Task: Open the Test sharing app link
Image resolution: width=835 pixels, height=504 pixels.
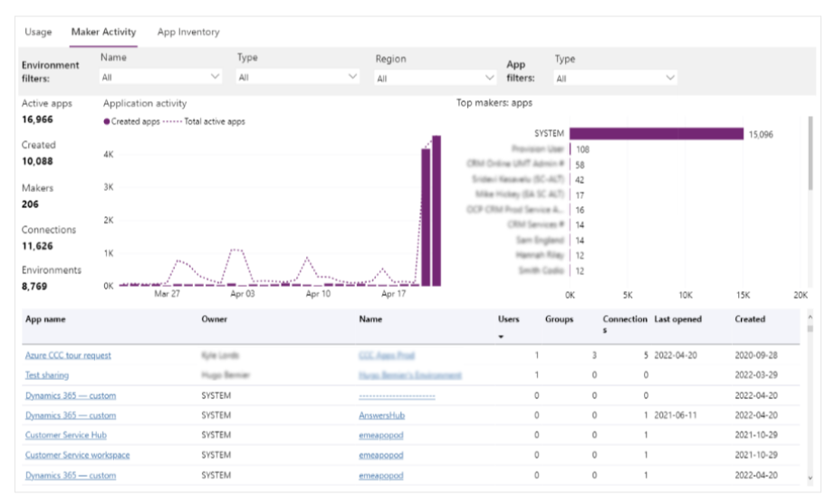Action: pos(47,376)
